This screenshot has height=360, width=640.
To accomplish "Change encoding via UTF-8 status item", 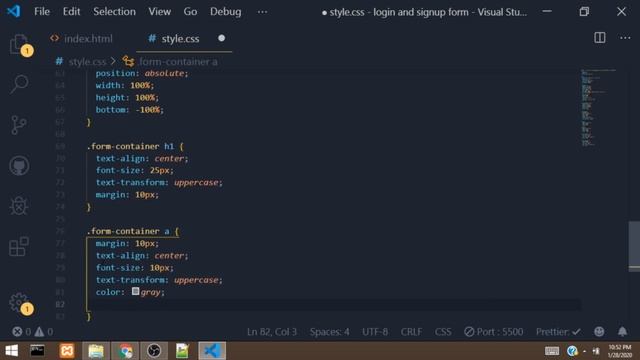I will point(375,332).
